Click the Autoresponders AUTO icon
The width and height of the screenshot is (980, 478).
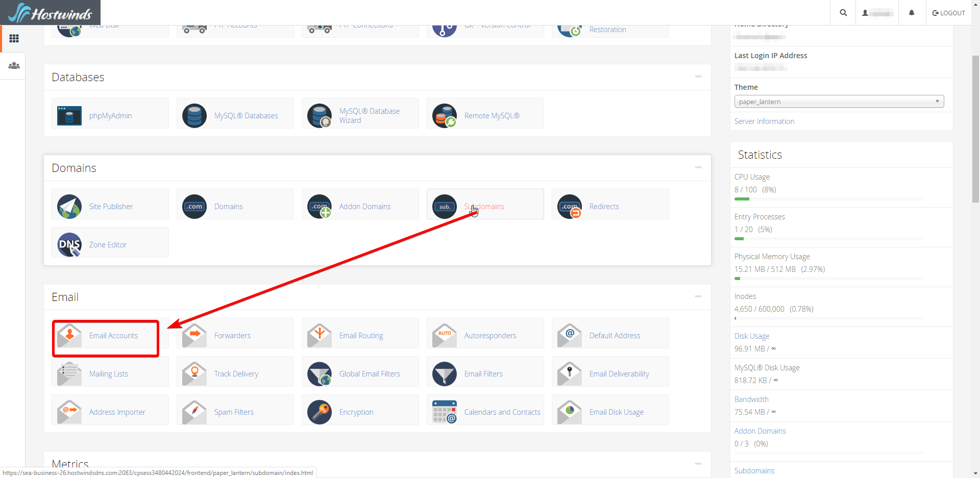click(445, 336)
